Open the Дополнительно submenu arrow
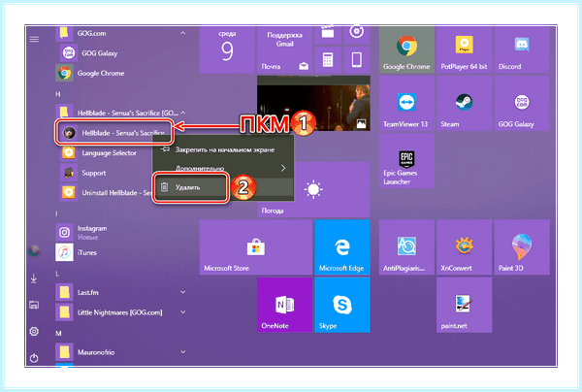This screenshot has width=582, height=392. coord(283,168)
